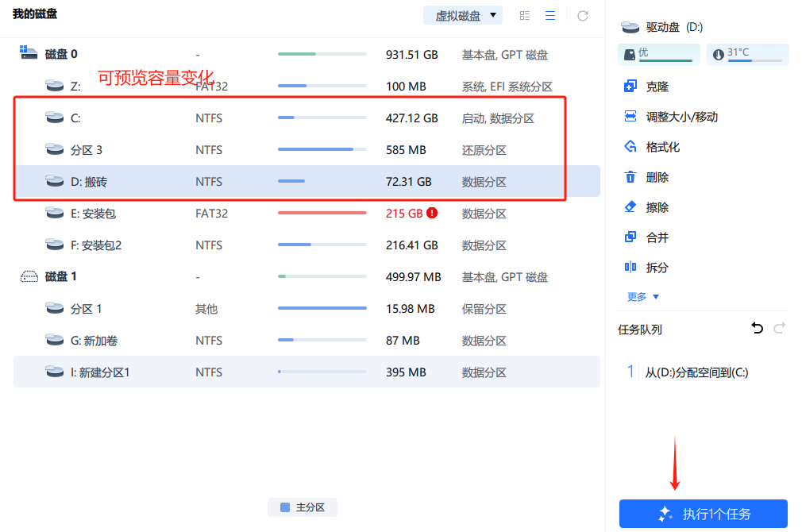Select the 克隆 (Clone) action icon
The image size is (802, 532).
coord(631,86)
